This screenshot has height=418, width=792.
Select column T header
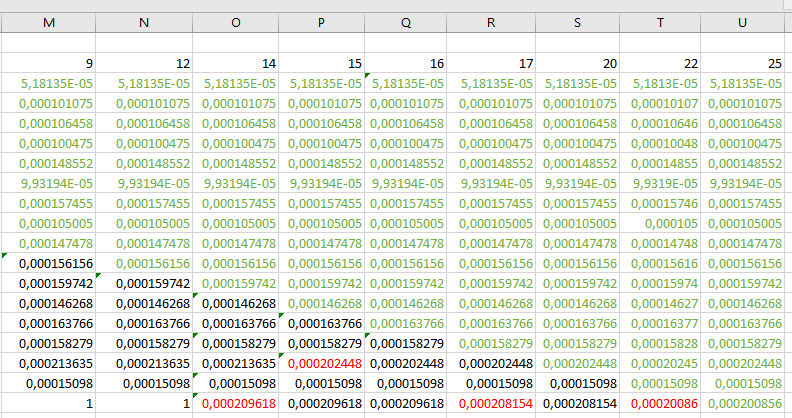point(660,23)
